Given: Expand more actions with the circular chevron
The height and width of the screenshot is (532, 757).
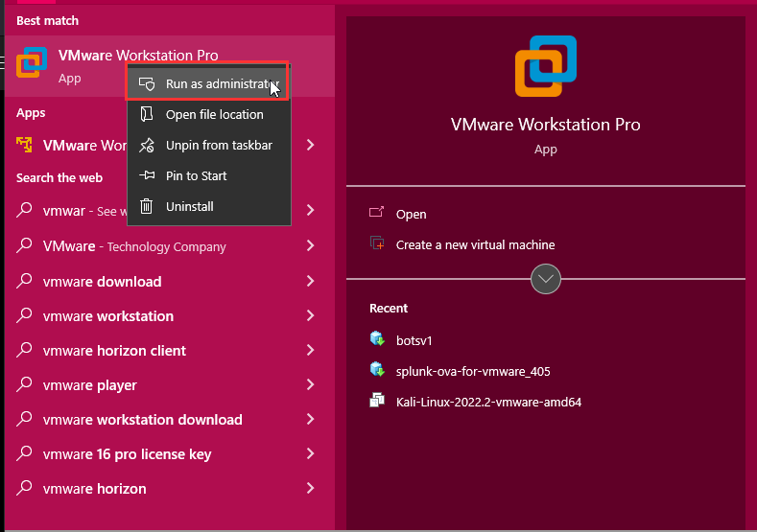Looking at the screenshot, I should tap(546, 279).
